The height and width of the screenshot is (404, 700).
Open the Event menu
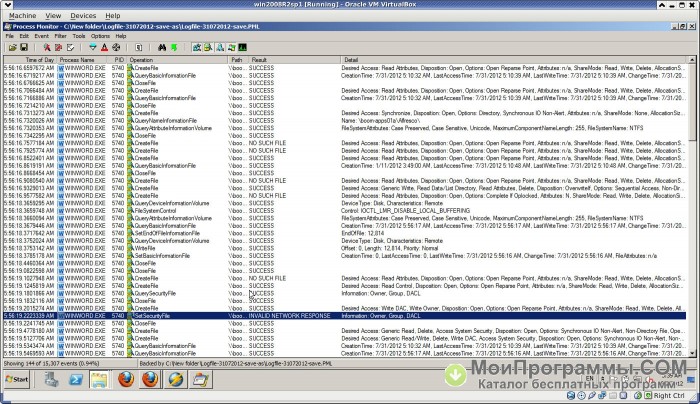coord(42,36)
